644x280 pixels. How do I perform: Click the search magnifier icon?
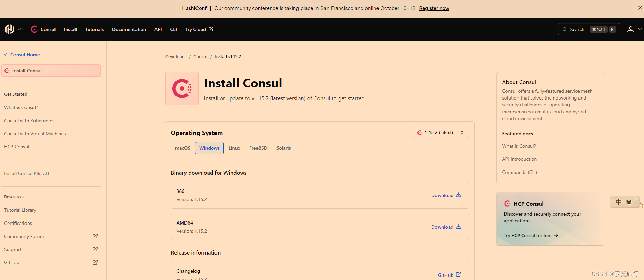tap(565, 29)
